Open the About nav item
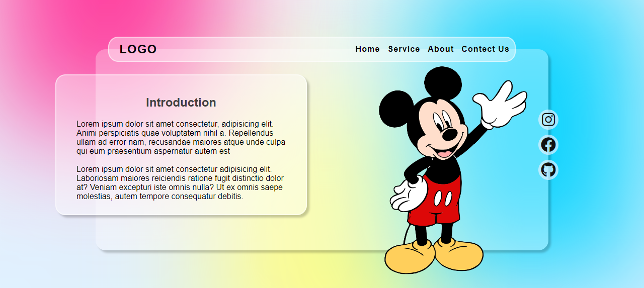The height and width of the screenshot is (288, 644). (x=441, y=49)
